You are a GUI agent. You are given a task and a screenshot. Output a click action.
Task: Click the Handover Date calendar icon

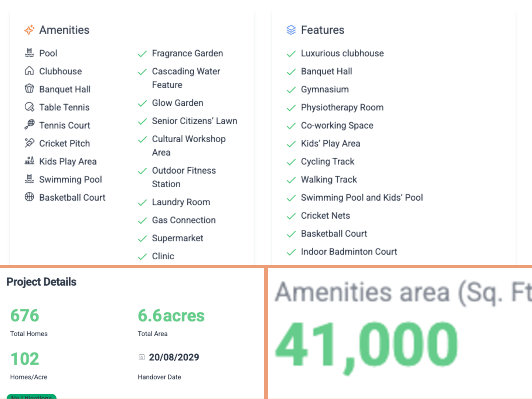141,357
